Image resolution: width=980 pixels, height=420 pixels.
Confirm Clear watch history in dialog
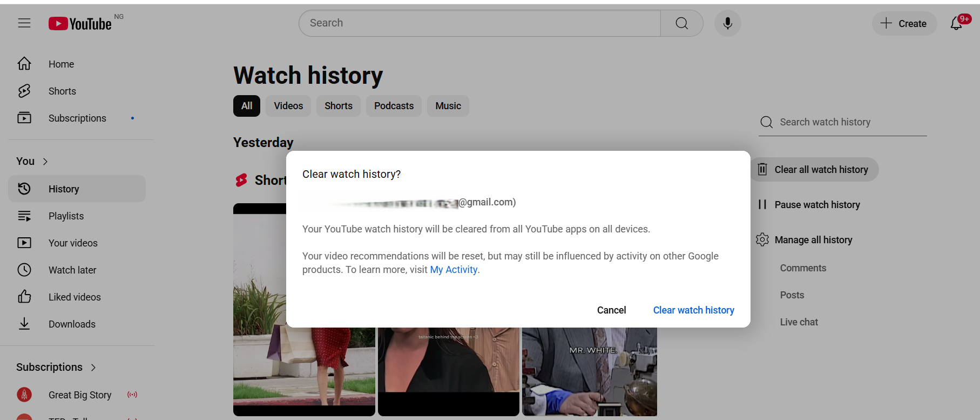694,310
